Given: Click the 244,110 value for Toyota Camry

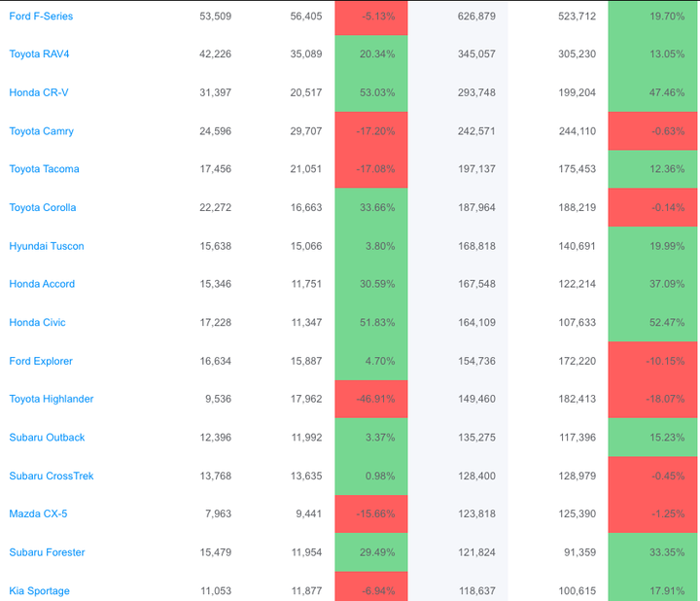Looking at the screenshot, I should pyautogui.click(x=577, y=131).
